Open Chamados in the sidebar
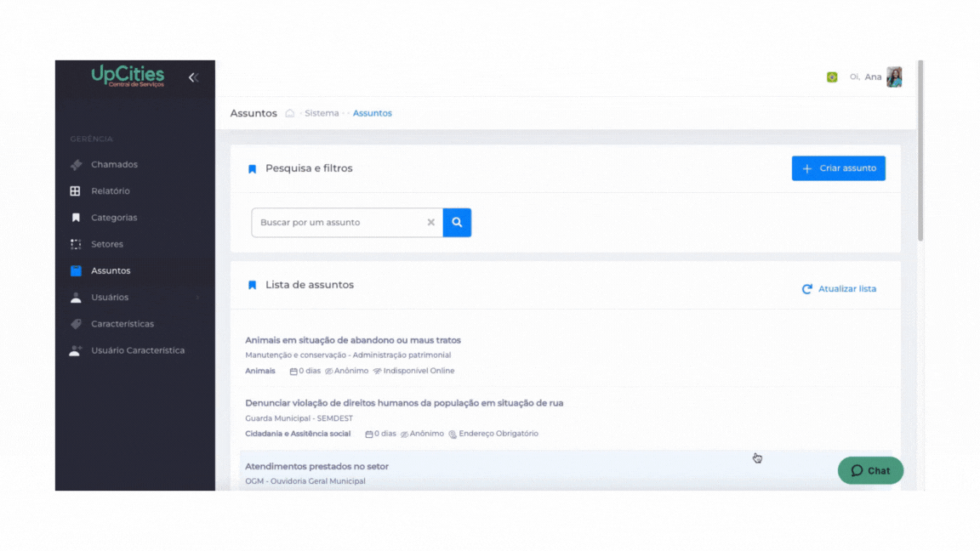 tap(114, 164)
